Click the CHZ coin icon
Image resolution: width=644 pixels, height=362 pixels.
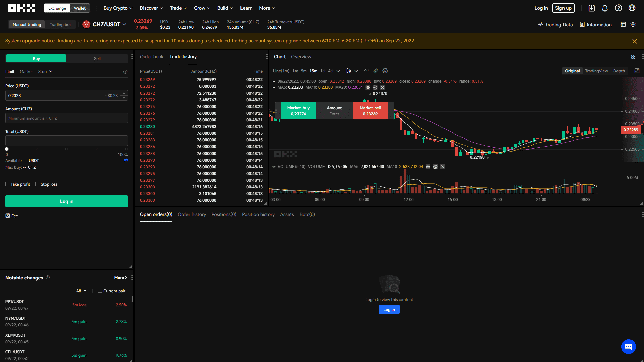[x=86, y=24]
